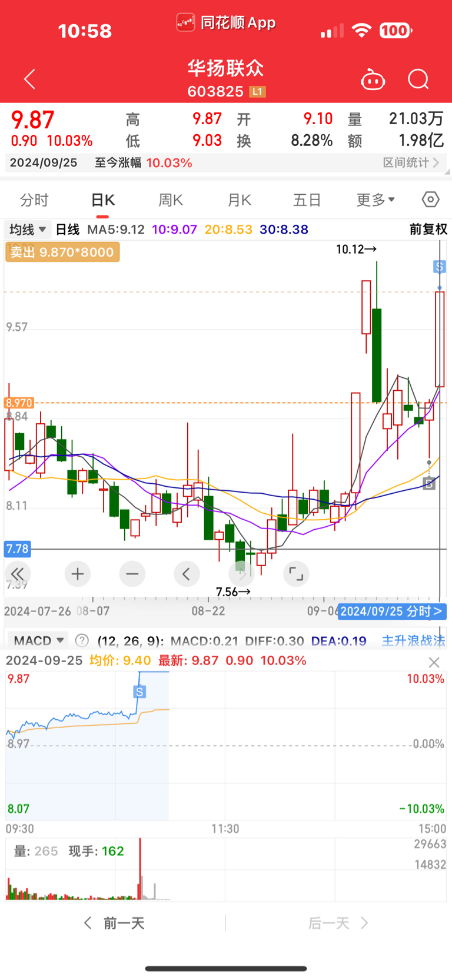452x980 pixels.
Task: Expand chart to fullscreen icon
Action: pyautogui.click(x=296, y=574)
